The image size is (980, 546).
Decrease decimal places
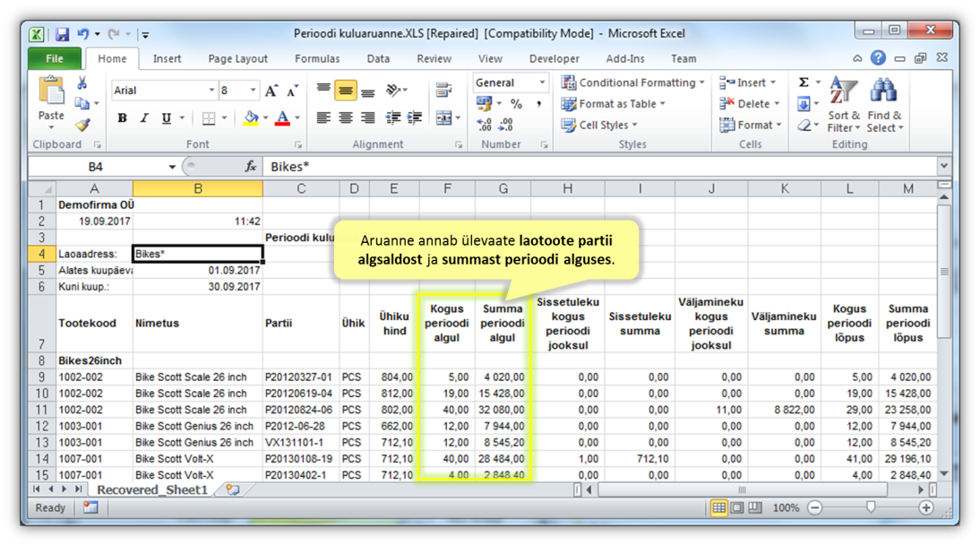coord(505,125)
